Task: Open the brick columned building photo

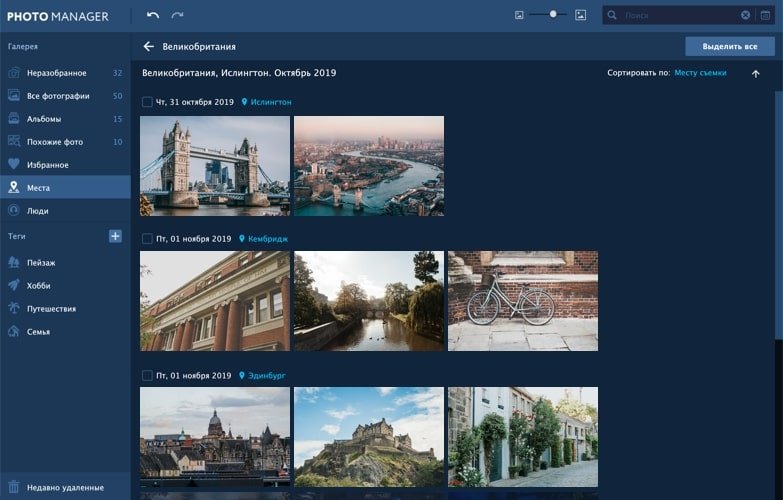Action: (x=215, y=301)
